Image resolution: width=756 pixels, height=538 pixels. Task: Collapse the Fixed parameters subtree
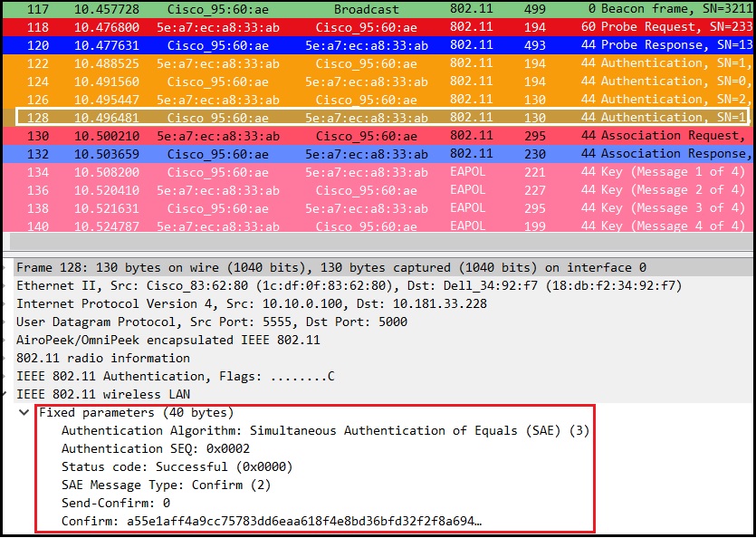23,412
